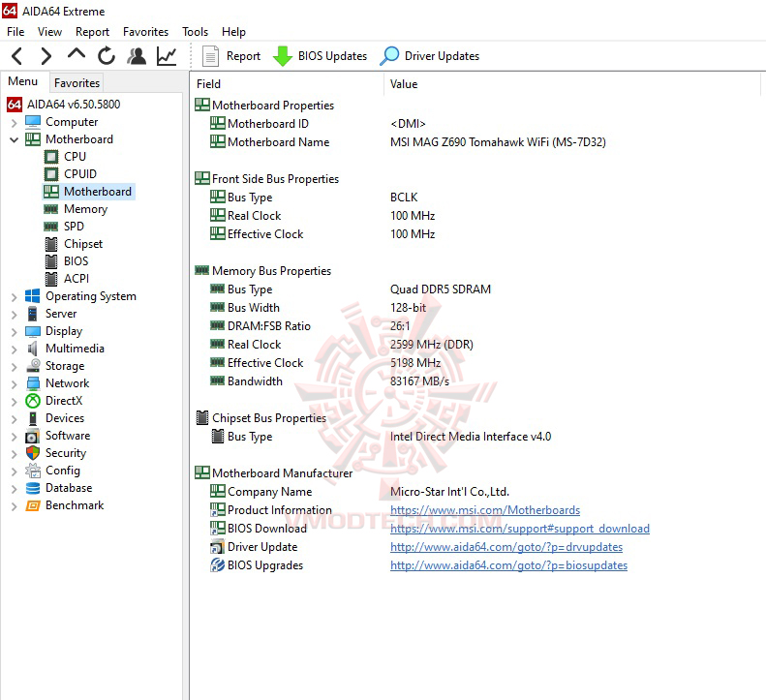766x700 pixels.
Task: Expand the Multimedia node
Action: 15,350
